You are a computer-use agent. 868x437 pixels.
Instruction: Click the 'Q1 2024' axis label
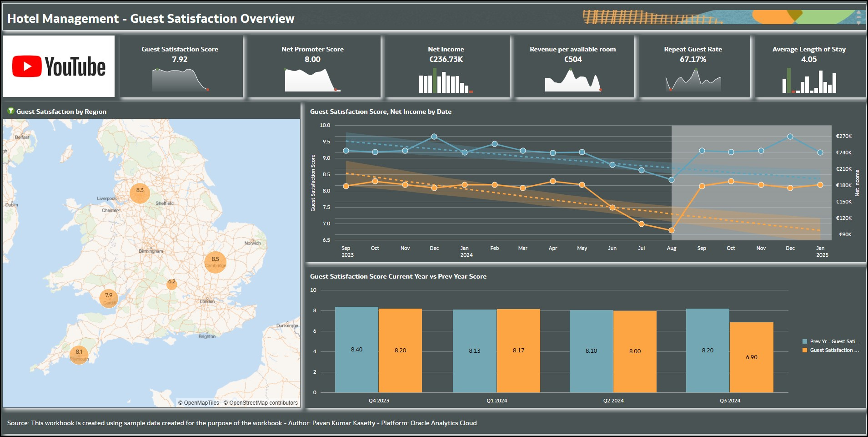click(497, 401)
